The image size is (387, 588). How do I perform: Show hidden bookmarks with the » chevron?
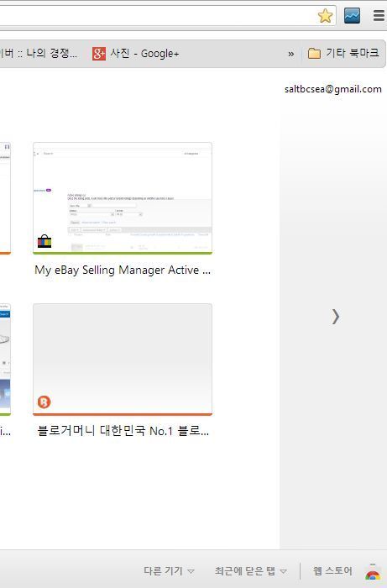click(x=290, y=54)
